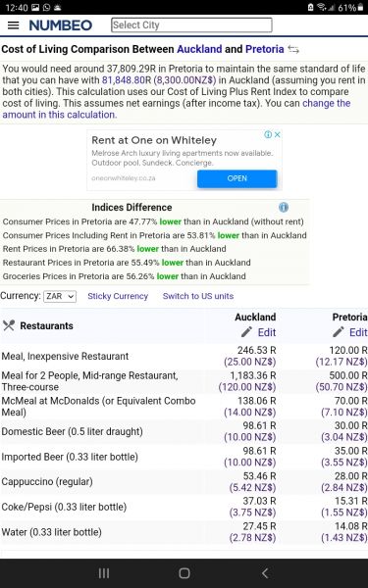Viewport: 368px width, 588px height.
Task: Click the blue OPEN ad button
Action: point(237,178)
